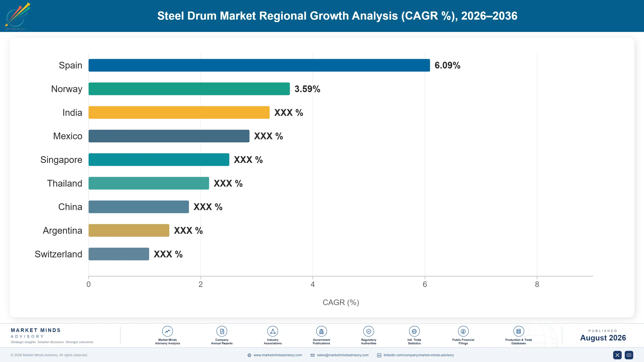644x362 pixels.
Task: Click the gold Argentina bar
Action: (x=129, y=230)
